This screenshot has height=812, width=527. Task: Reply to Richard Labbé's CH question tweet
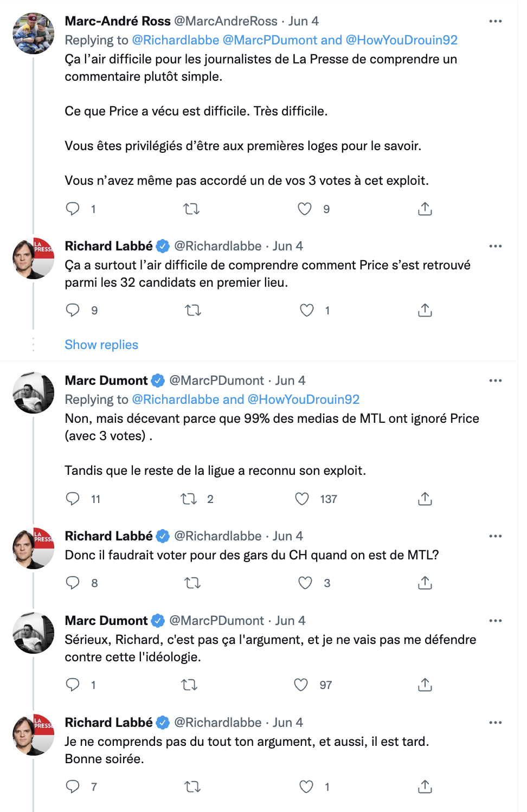(73, 583)
